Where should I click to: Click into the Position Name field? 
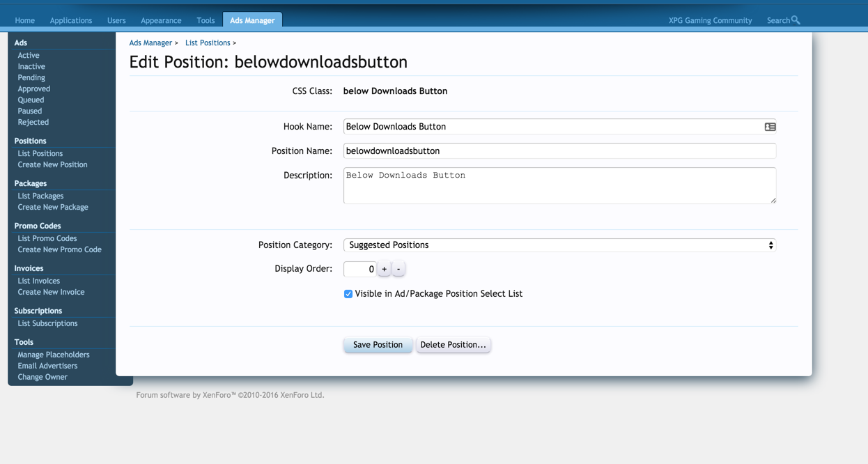[559, 151]
